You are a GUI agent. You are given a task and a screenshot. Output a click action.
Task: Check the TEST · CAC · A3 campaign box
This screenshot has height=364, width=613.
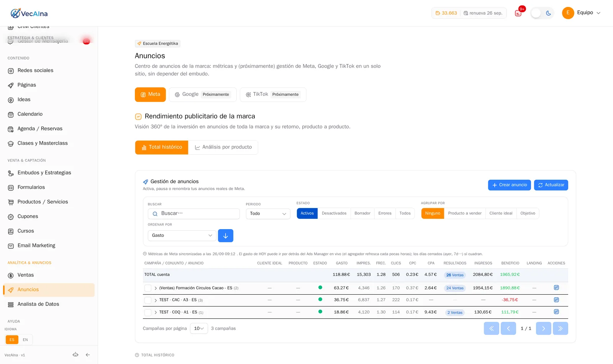(x=148, y=300)
